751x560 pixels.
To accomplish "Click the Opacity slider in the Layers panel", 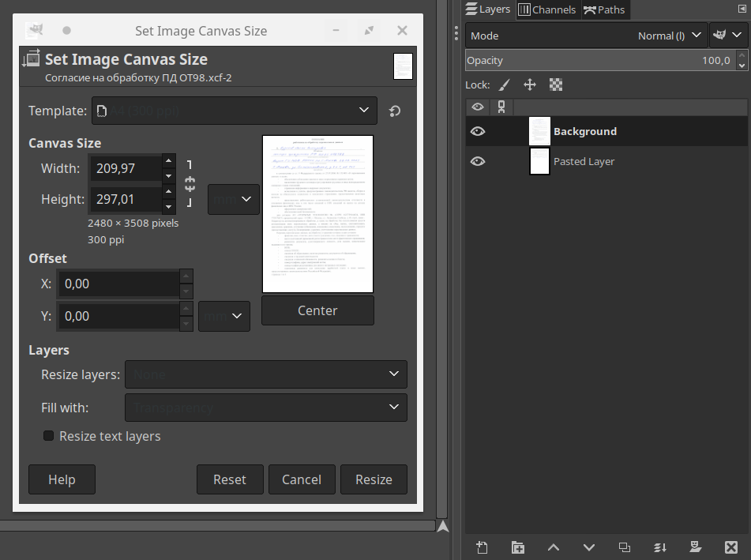I will coord(600,60).
